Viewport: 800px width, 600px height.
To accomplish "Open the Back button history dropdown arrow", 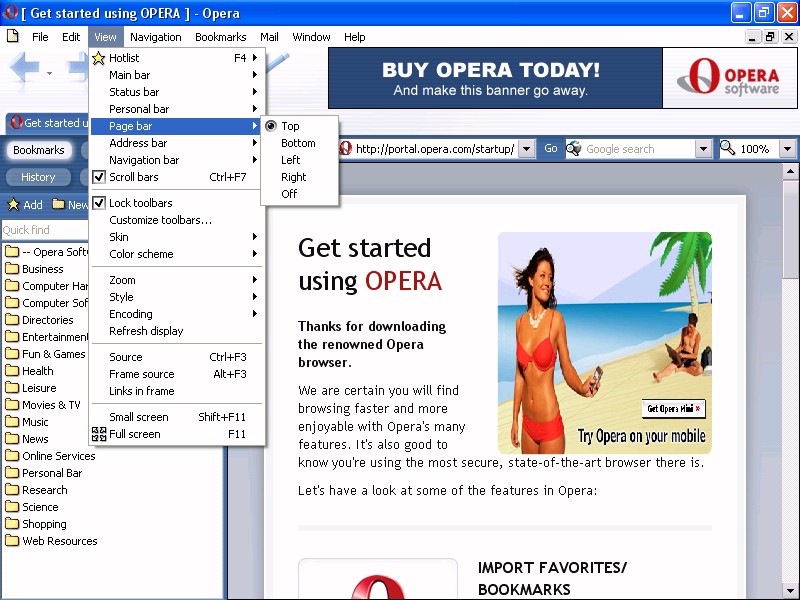I will click(x=49, y=73).
